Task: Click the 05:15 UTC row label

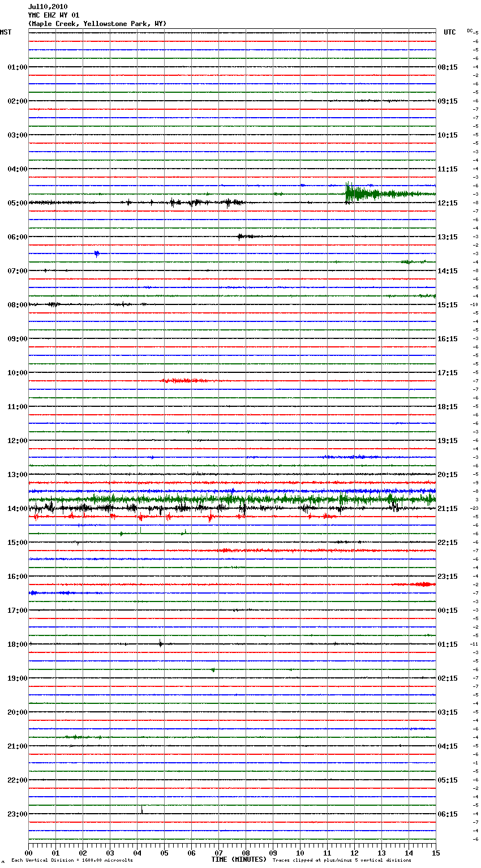Action: coord(448,780)
